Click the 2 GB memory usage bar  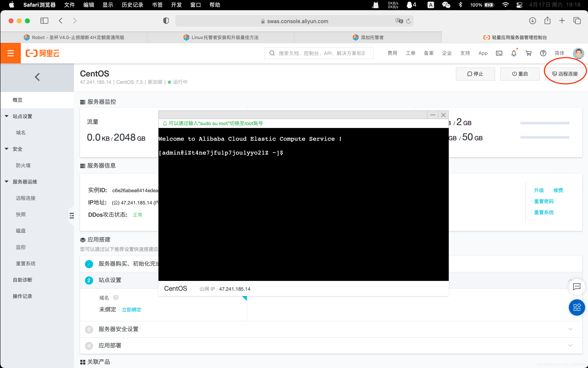pos(545,123)
